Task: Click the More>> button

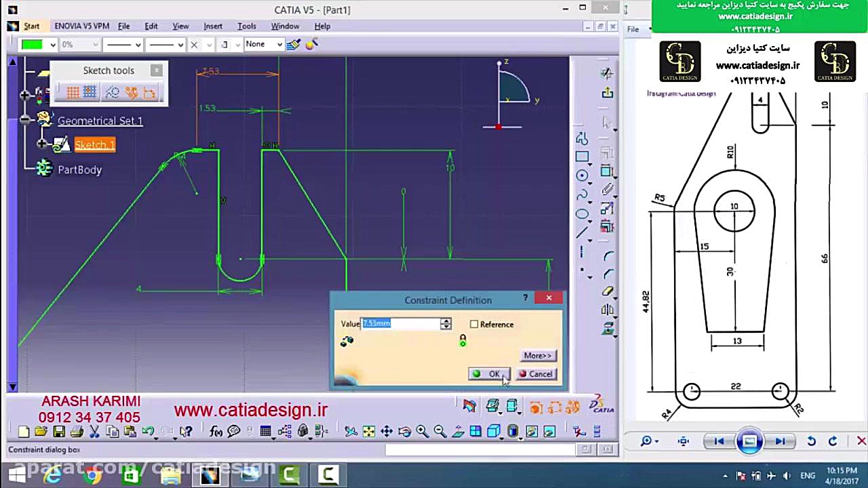Action: [x=538, y=356]
